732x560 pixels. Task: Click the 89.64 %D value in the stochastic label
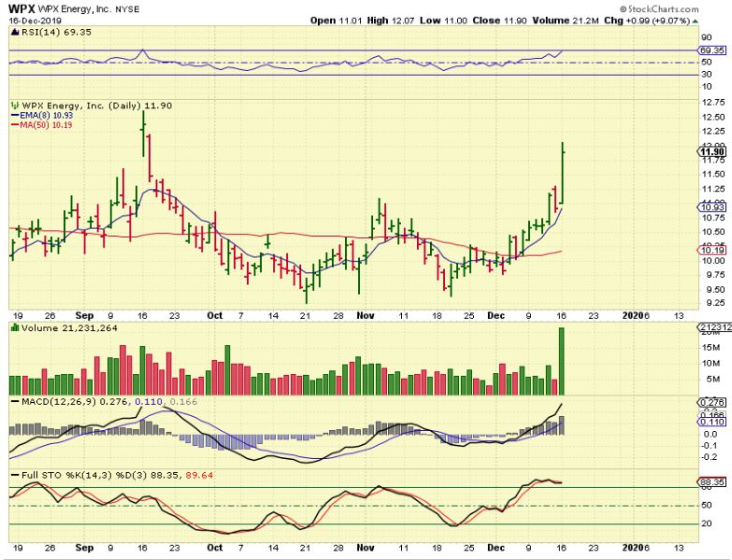[x=199, y=476]
